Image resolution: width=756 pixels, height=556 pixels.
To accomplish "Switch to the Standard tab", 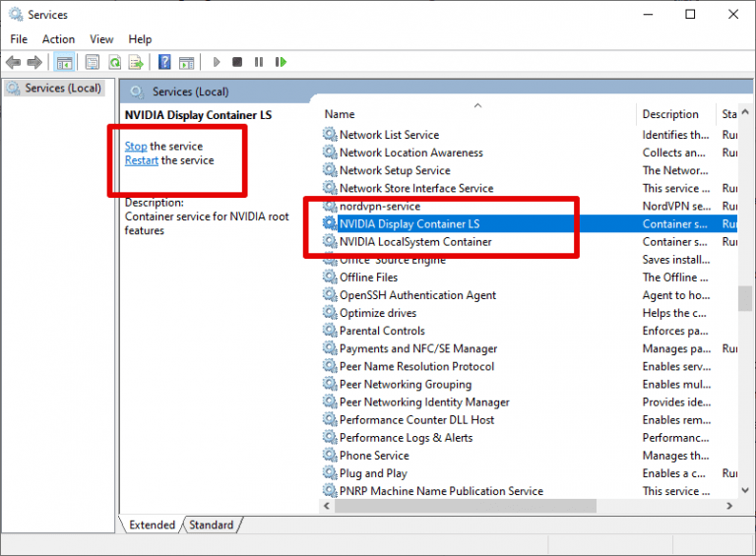I will [x=212, y=525].
